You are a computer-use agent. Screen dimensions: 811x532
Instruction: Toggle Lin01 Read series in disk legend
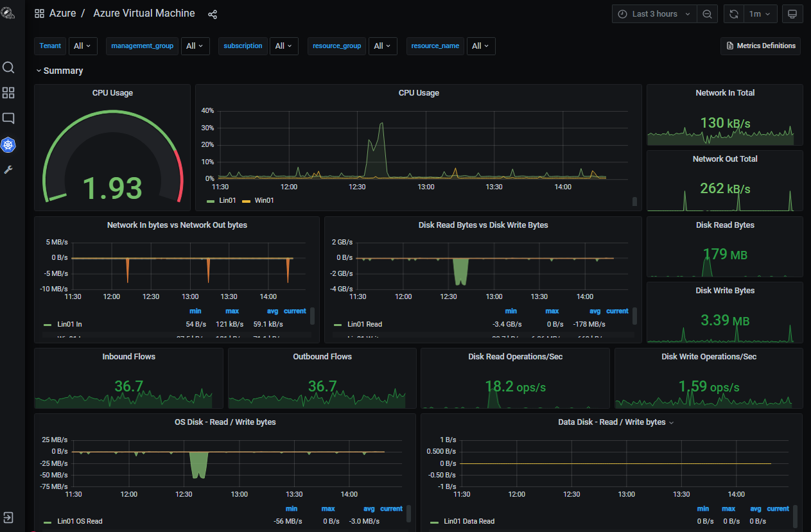pyautogui.click(x=365, y=324)
